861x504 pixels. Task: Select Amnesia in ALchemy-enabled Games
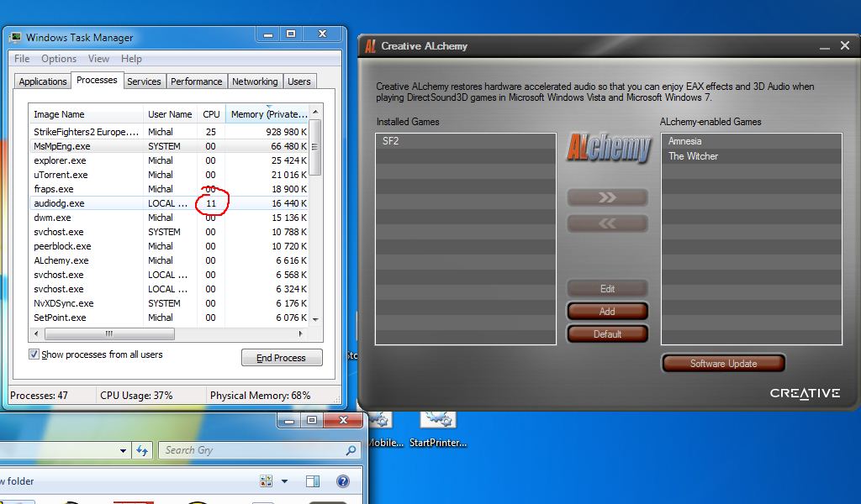(751, 141)
